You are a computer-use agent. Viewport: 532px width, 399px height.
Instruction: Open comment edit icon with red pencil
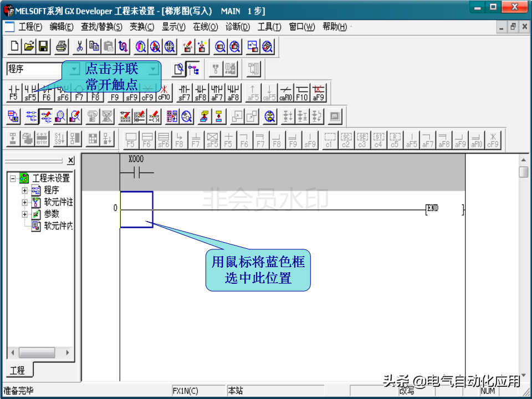click(125, 116)
